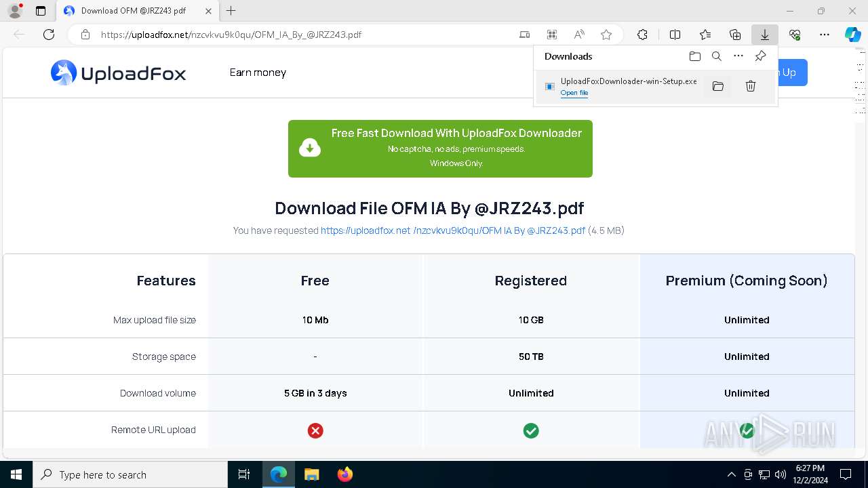
Task: Open the Favorites list icon
Action: (705, 35)
